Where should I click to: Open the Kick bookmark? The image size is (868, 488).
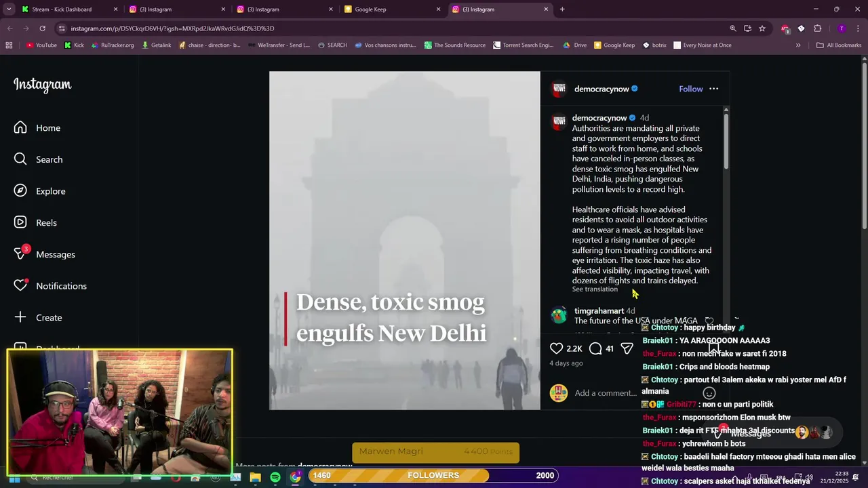[x=75, y=45]
